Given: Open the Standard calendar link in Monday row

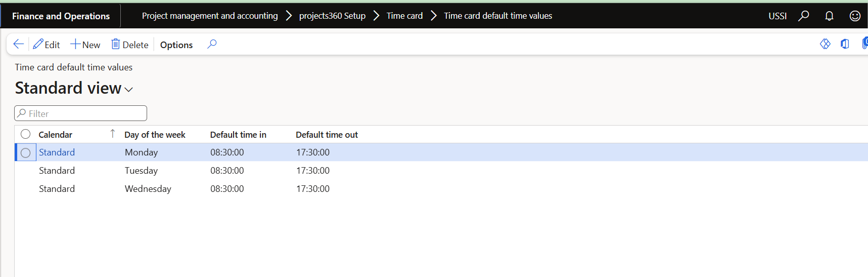Looking at the screenshot, I should coord(57,152).
